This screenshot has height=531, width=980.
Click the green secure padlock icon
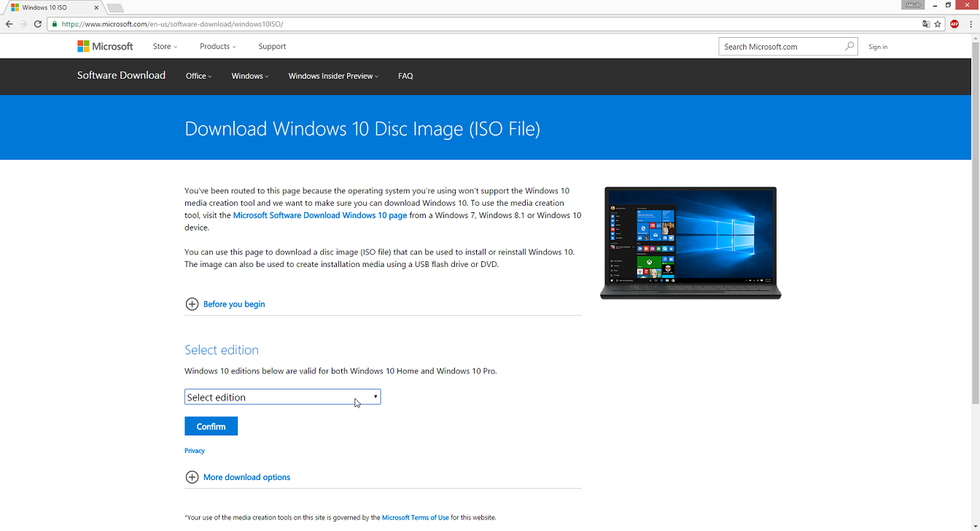click(54, 24)
